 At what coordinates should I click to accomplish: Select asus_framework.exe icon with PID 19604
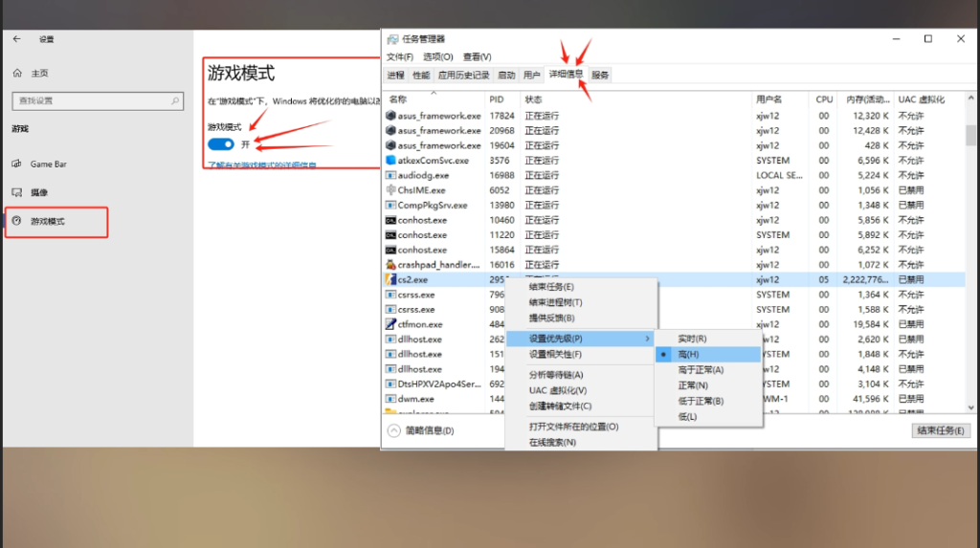(x=390, y=145)
